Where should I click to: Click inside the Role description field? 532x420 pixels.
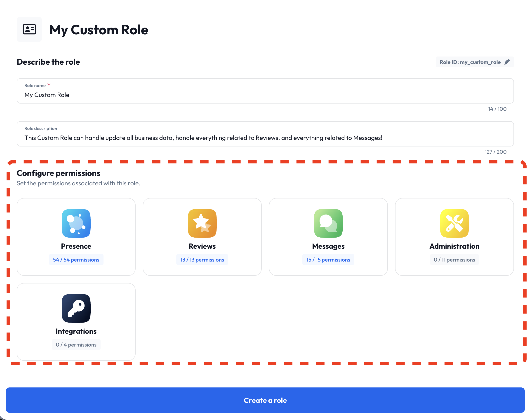[265, 138]
